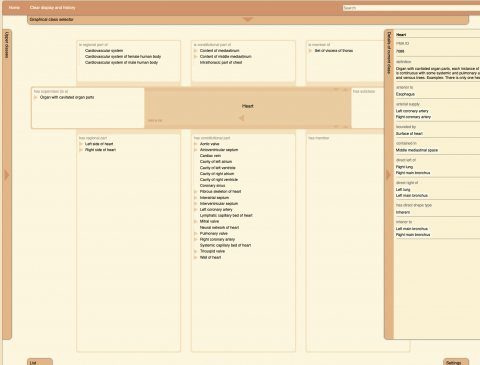Select Cardiovascular system of female human body
This screenshot has width=480, height=365.
pos(123,57)
